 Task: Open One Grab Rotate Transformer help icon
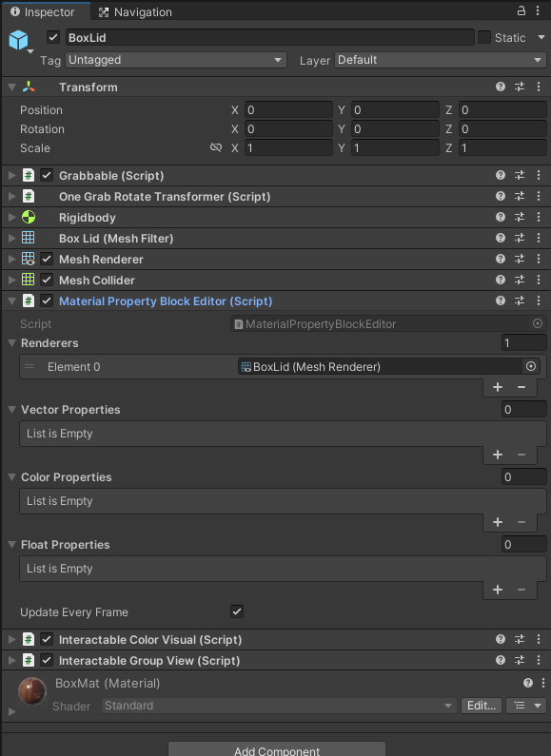[x=501, y=196]
